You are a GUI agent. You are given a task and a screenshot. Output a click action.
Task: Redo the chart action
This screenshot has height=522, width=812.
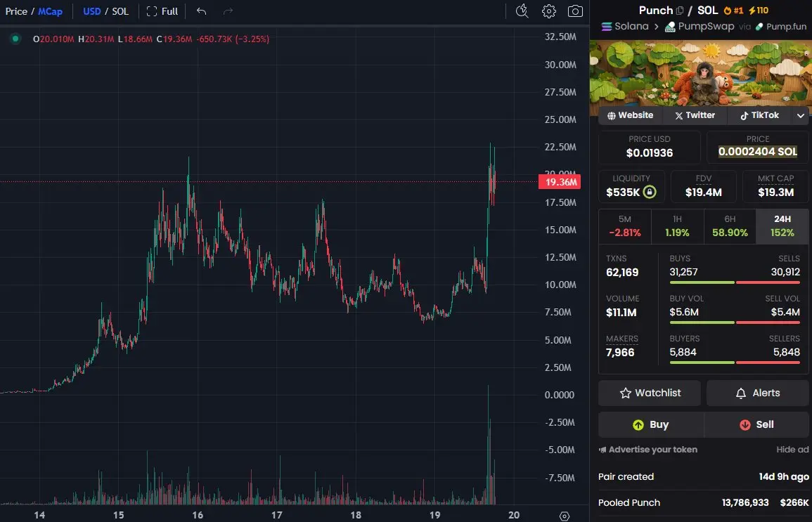(228, 11)
